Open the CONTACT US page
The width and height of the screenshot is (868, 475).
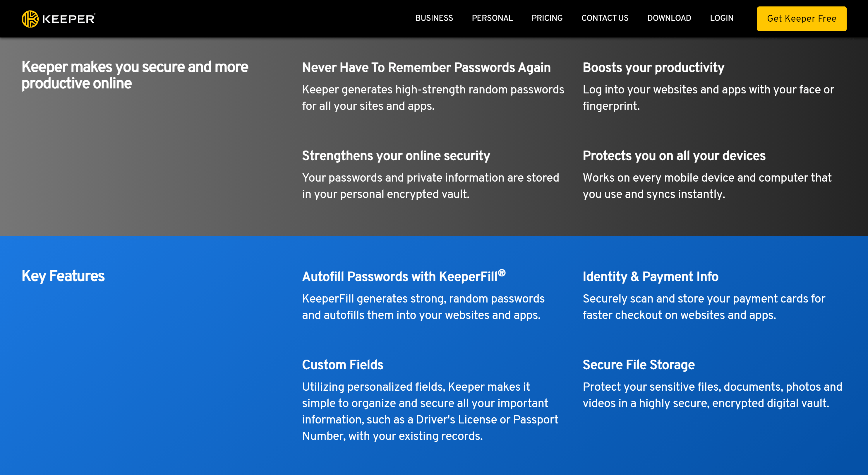[x=605, y=18]
